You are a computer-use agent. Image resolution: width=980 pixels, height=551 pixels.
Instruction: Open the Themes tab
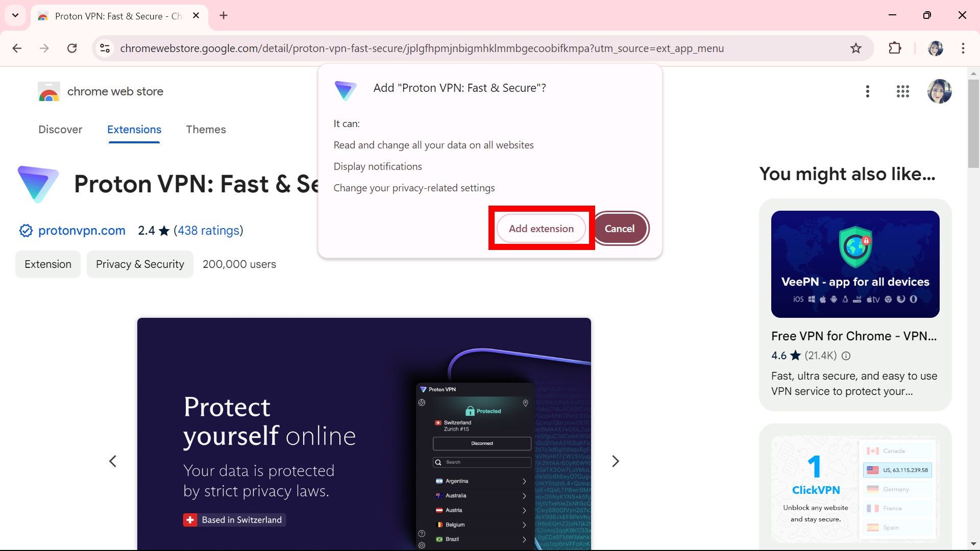pyautogui.click(x=206, y=129)
